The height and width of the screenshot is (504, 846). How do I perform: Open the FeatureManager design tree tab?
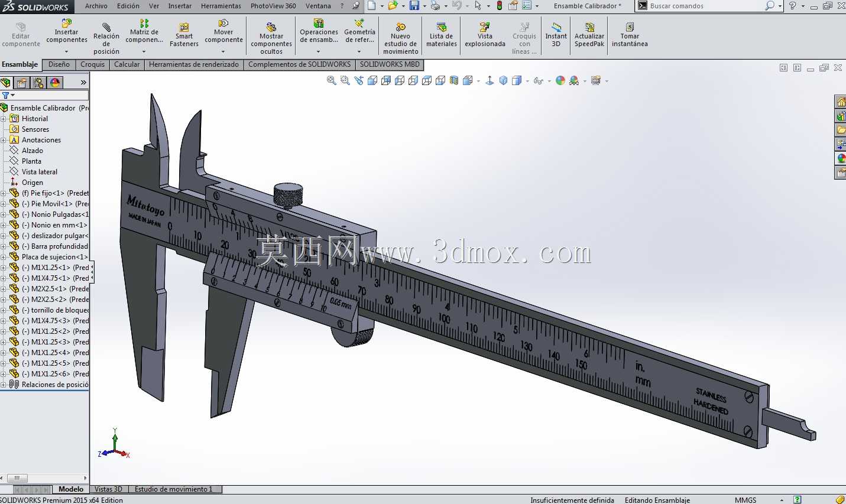pos(6,83)
